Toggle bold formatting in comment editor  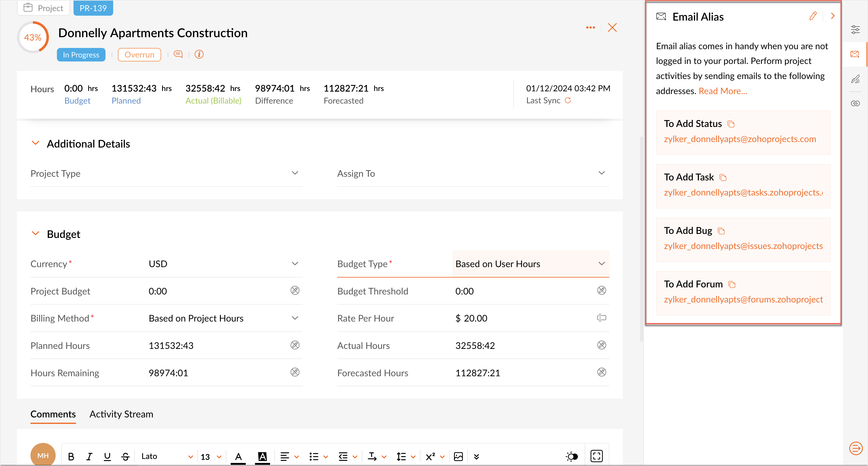[x=71, y=456]
